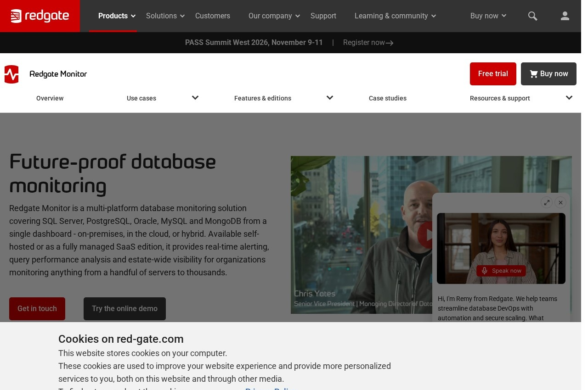Click the Remy avatar video thumbnail
The width and height of the screenshot is (588, 390).
[501, 248]
